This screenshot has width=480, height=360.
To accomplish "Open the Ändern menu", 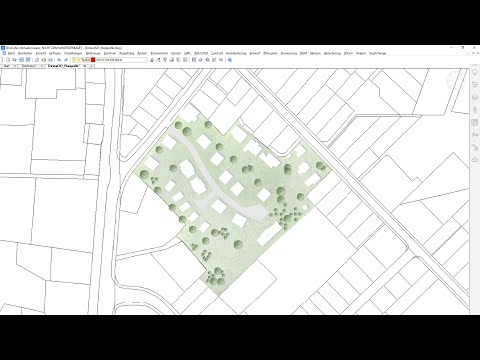I will pos(142,53).
